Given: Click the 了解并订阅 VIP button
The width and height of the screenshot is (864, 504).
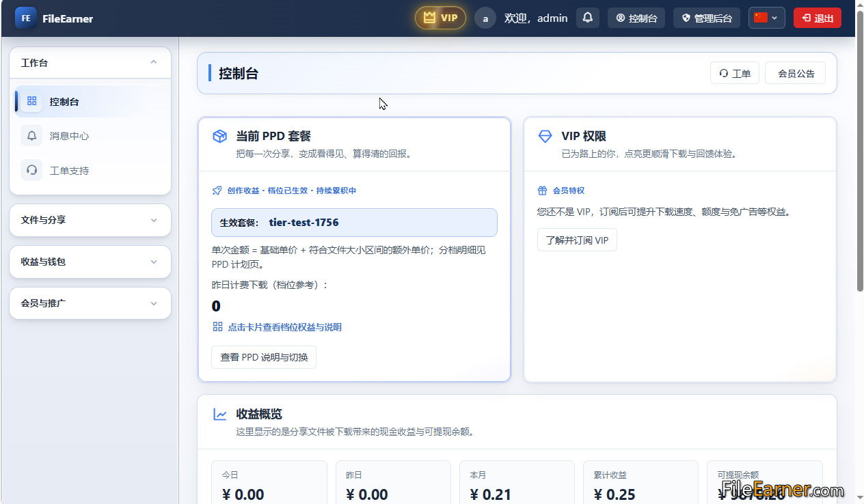Looking at the screenshot, I should (577, 240).
